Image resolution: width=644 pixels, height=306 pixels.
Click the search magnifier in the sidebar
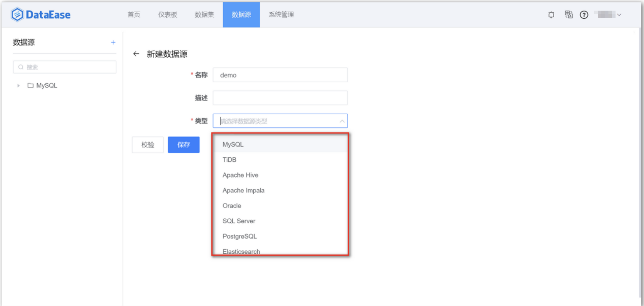coord(21,66)
